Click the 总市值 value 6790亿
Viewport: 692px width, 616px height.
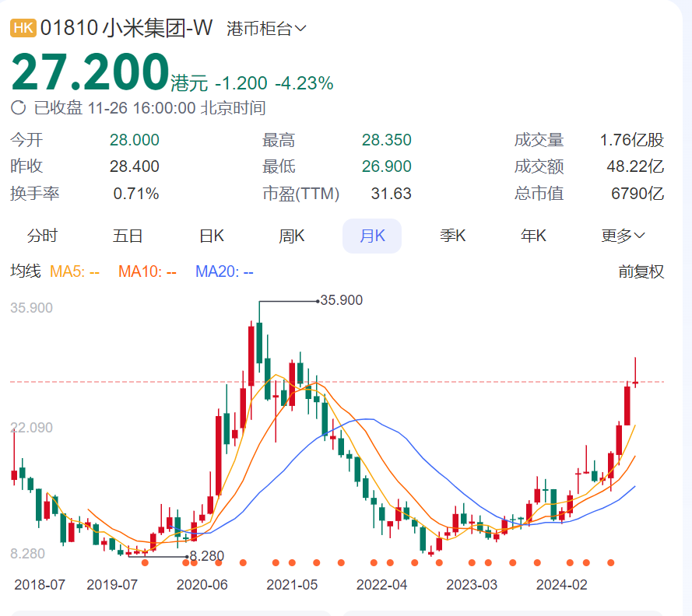click(x=638, y=194)
